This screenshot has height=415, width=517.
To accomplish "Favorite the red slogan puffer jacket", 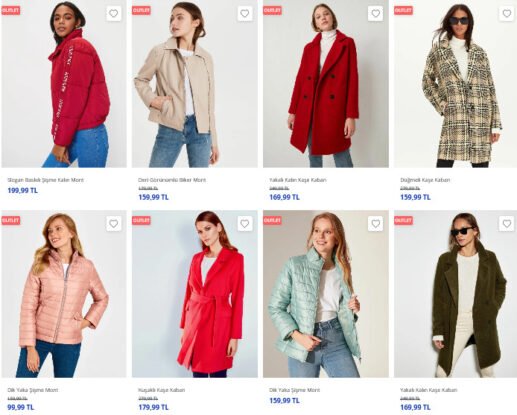I will (114, 14).
